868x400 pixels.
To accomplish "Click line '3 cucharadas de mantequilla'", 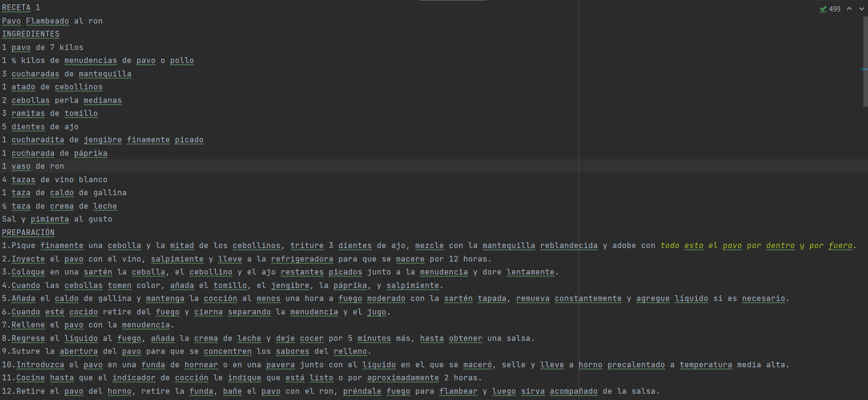I will [67, 74].
